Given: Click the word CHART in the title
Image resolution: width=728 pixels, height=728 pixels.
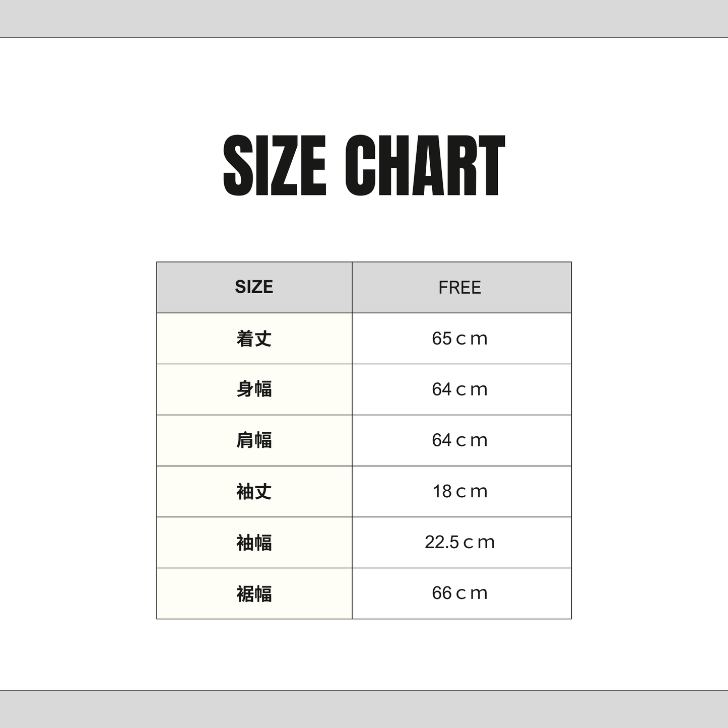Looking at the screenshot, I should 425,166.
